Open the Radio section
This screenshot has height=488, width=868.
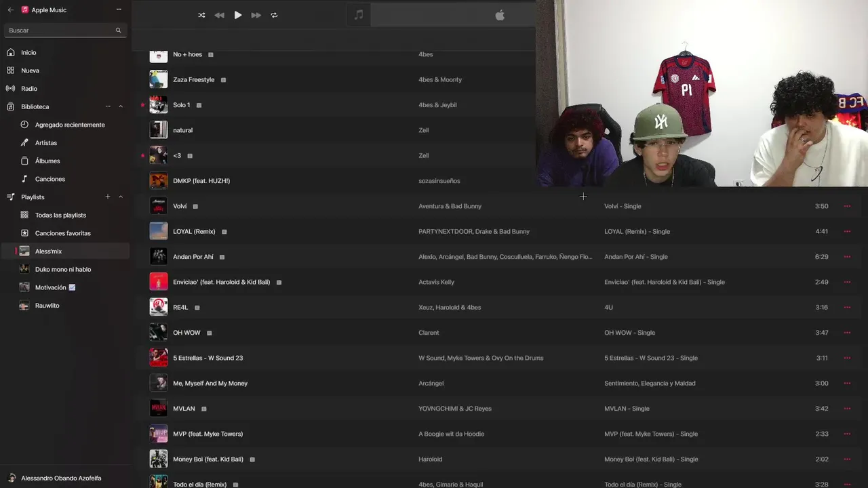[x=65, y=89]
